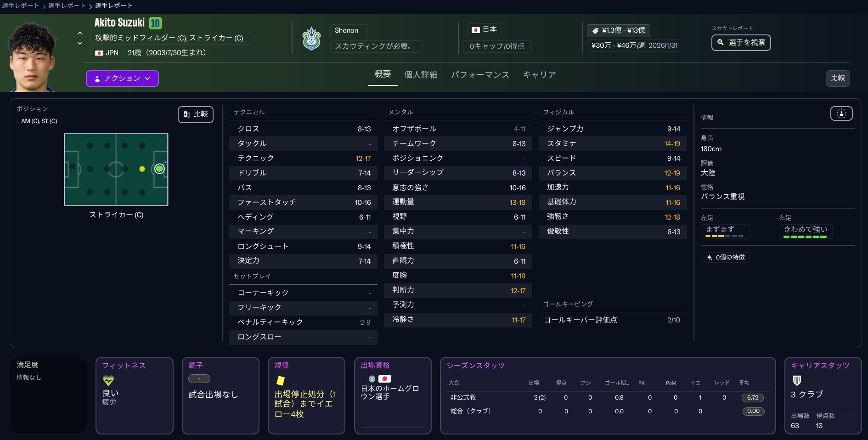Select the attacking midfielder position dot
Screen dimensions: 868x440
pos(142,169)
